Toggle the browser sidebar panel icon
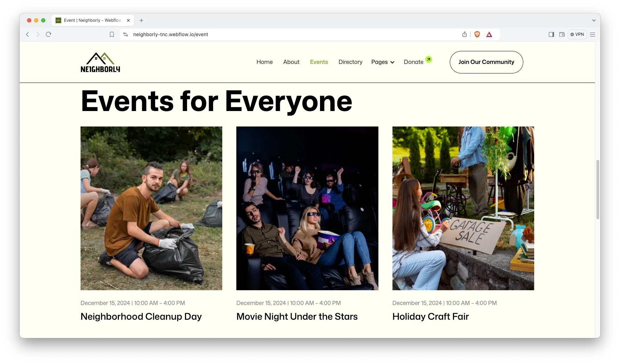The width and height of the screenshot is (620, 364). point(551,34)
